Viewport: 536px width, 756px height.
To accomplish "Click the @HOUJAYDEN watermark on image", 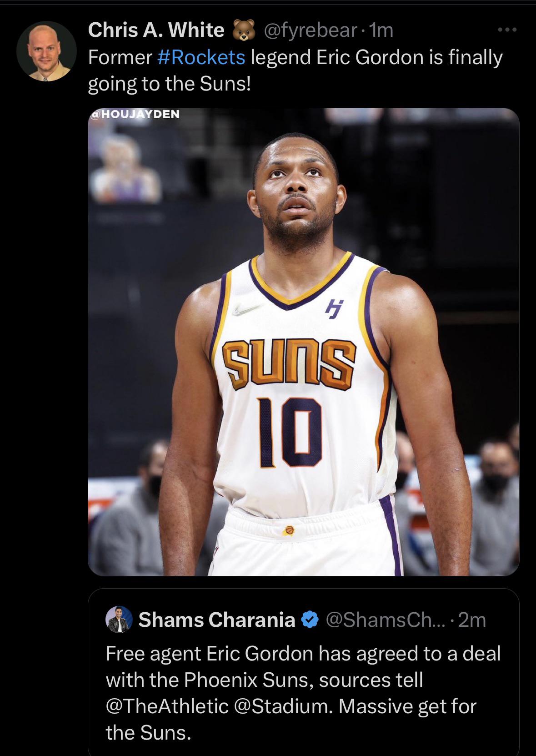I will [135, 114].
